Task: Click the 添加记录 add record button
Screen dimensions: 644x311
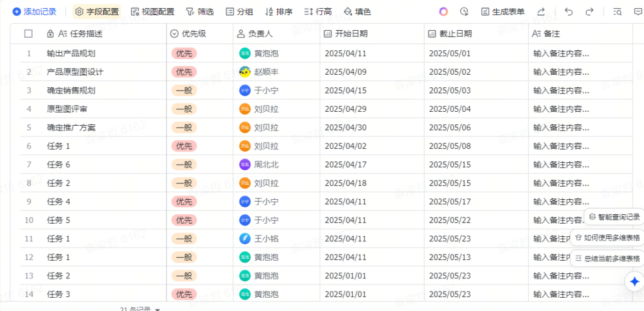Action: (34, 11)
